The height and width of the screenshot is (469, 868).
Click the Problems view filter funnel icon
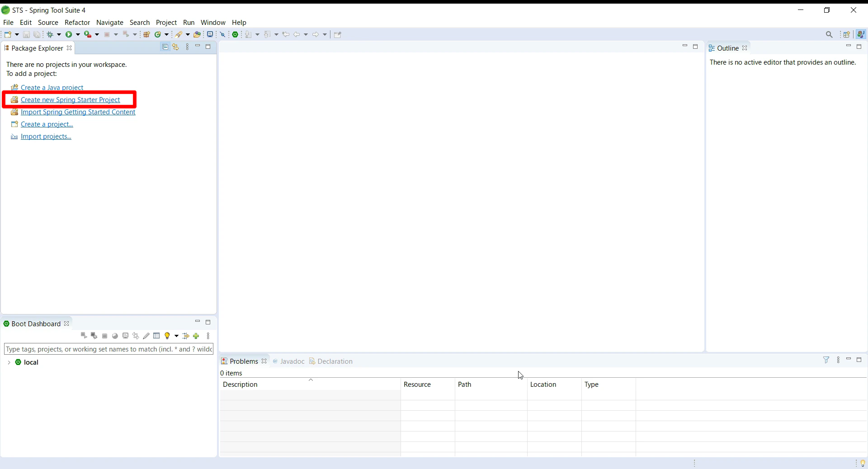(x=826, y=360)
